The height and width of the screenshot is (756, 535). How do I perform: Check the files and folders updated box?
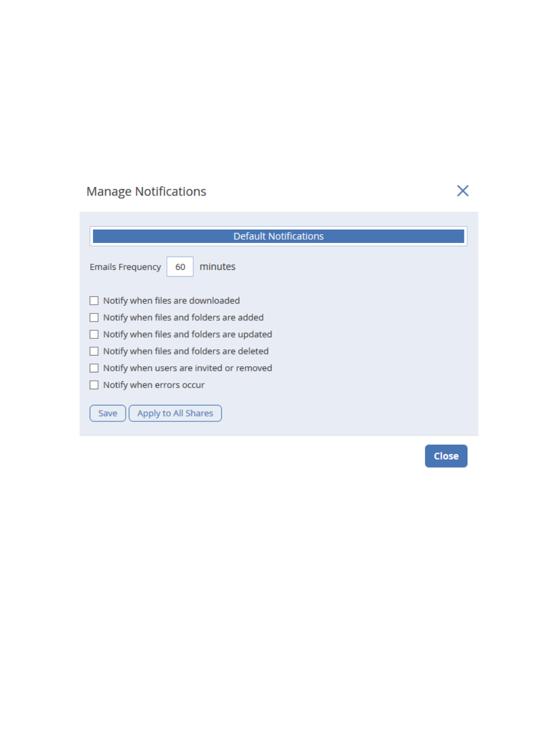click(94, 334)
